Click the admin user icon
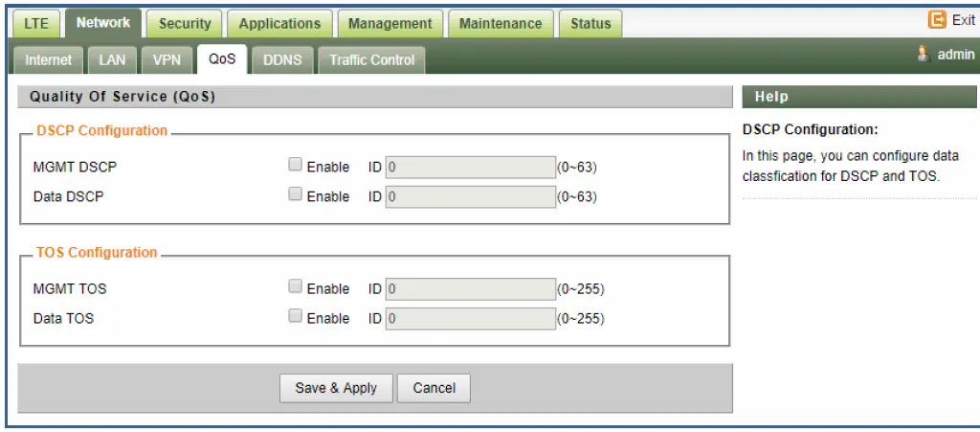 click(924, 55)
